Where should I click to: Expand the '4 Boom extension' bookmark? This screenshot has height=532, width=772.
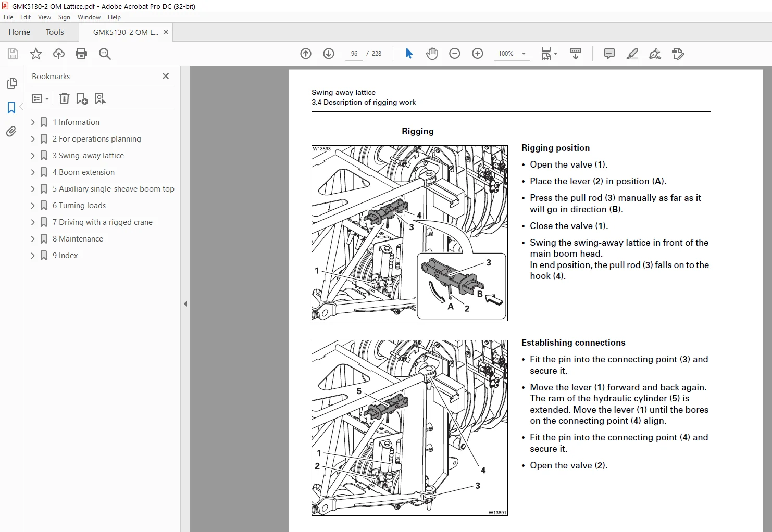tap(33, 172)
